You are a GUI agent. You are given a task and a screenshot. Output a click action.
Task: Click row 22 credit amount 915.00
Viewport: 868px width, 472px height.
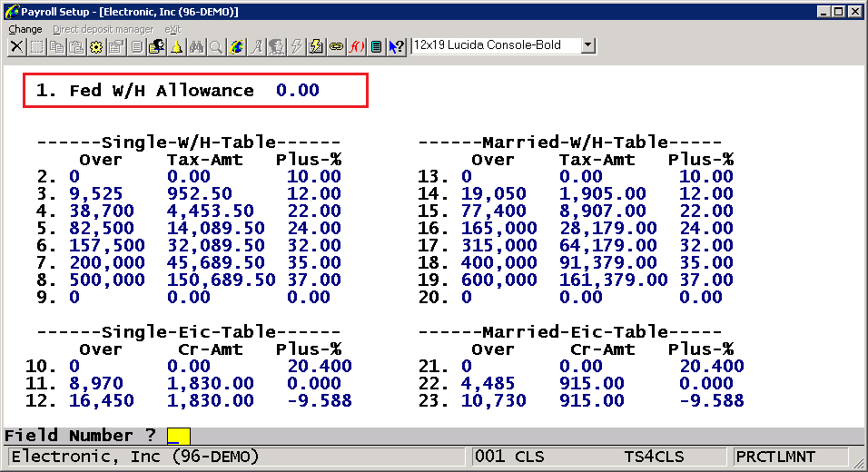[x=591, y=383]
